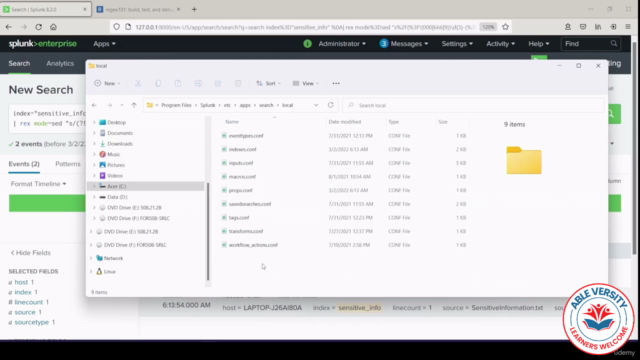Click the Program Files breadcrumb segment
Screen dimensions: 640x360
click(176, 105)
